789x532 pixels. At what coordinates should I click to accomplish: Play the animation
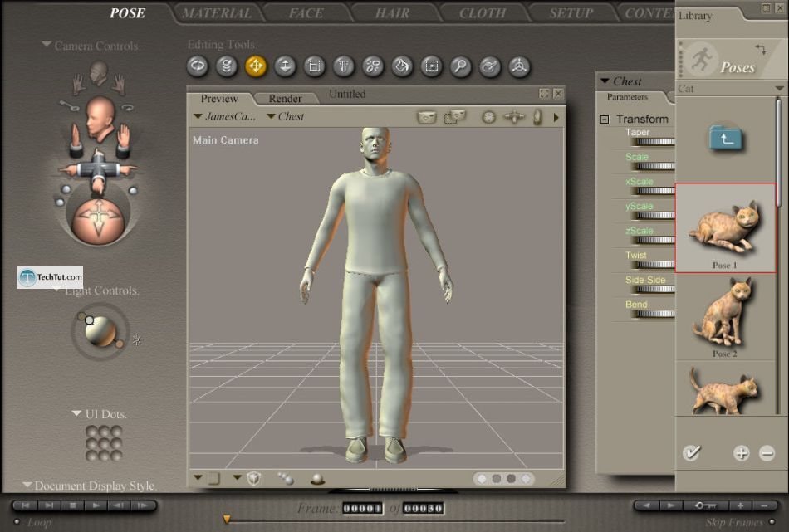tap(96, 505)
